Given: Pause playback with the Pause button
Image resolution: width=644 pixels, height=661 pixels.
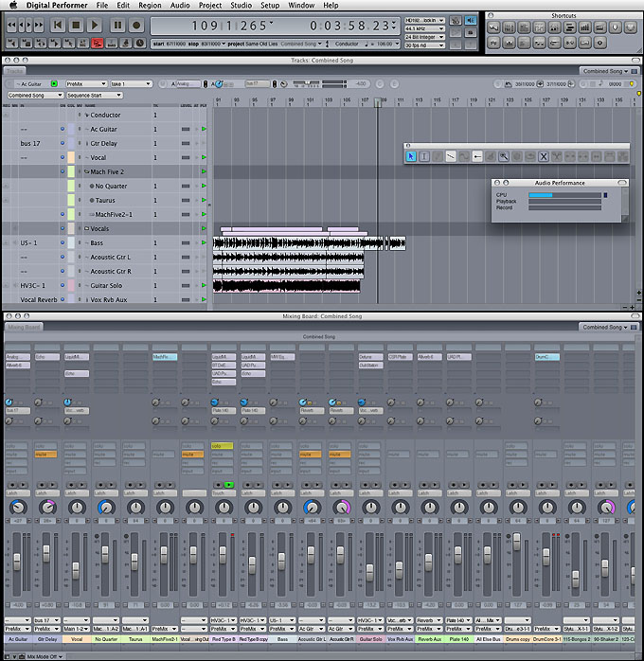Looking at the screenshot, I should [117, 26].
